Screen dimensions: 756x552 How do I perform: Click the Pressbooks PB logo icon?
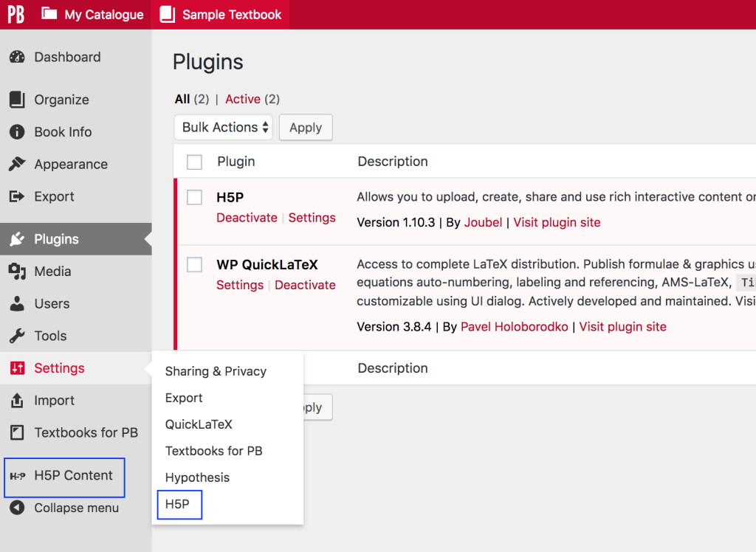click(16, 14)
